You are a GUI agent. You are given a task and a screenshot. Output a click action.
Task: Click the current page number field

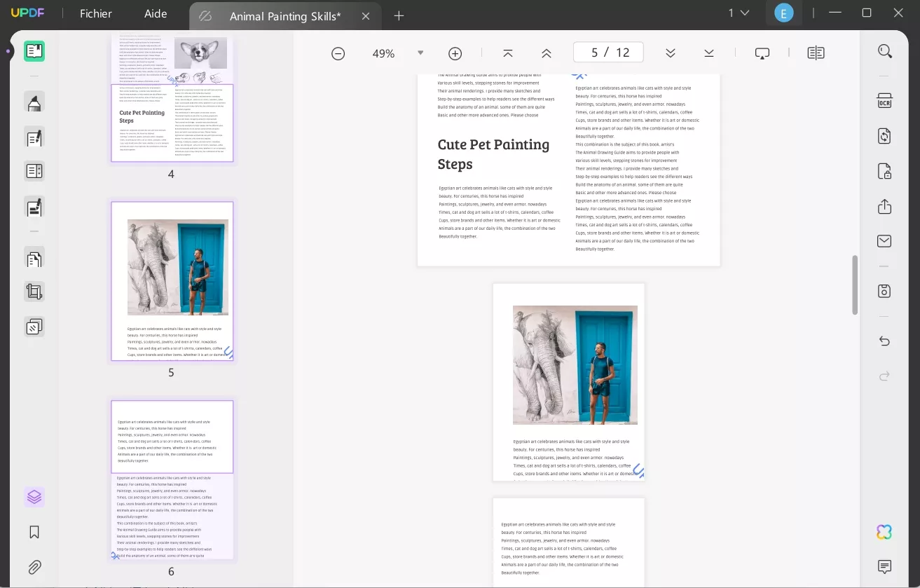[x=594, y=53]
